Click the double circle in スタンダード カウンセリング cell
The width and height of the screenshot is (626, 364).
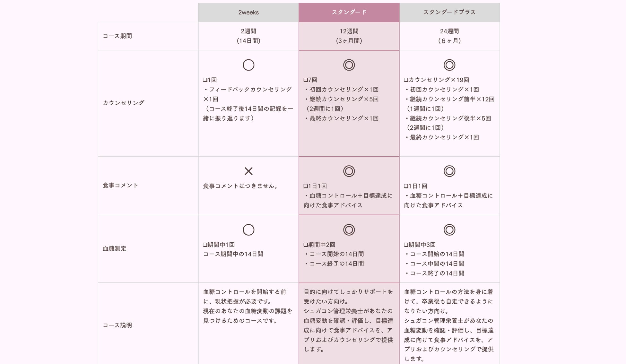pyautogui.click(x=349, y=65)
